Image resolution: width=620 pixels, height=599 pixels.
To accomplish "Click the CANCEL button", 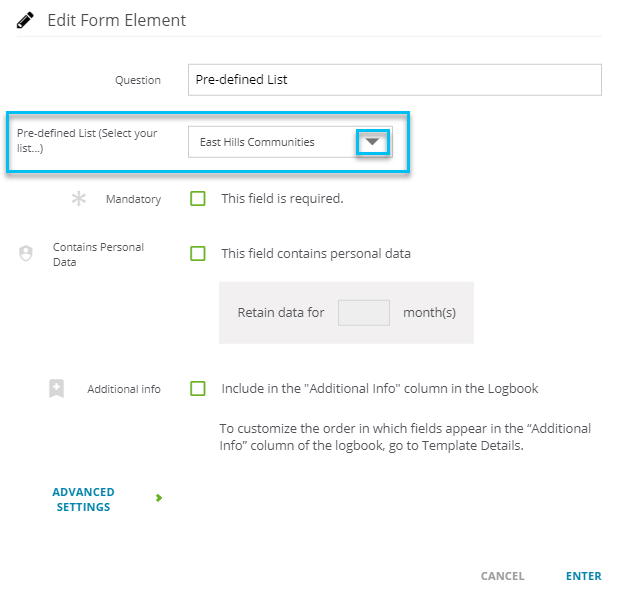I will coord(502,576).
